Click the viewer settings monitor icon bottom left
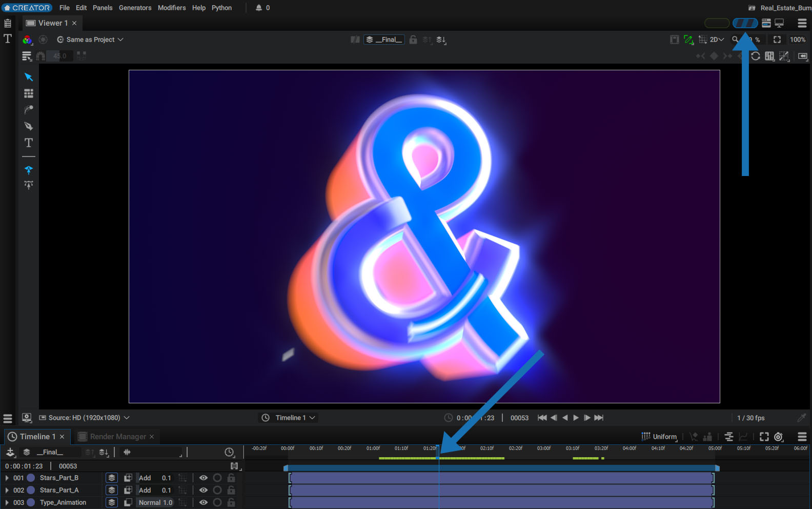The image size is (812, 509). click(27, 418)
